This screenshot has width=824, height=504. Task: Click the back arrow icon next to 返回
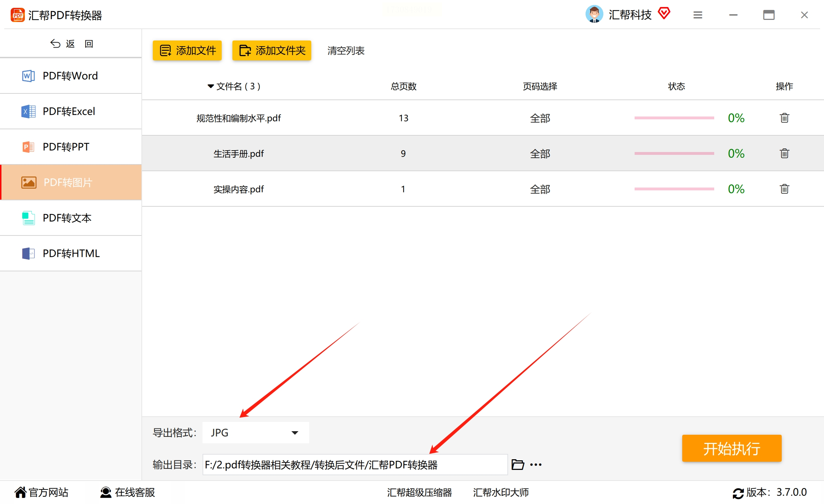(55, 44)
